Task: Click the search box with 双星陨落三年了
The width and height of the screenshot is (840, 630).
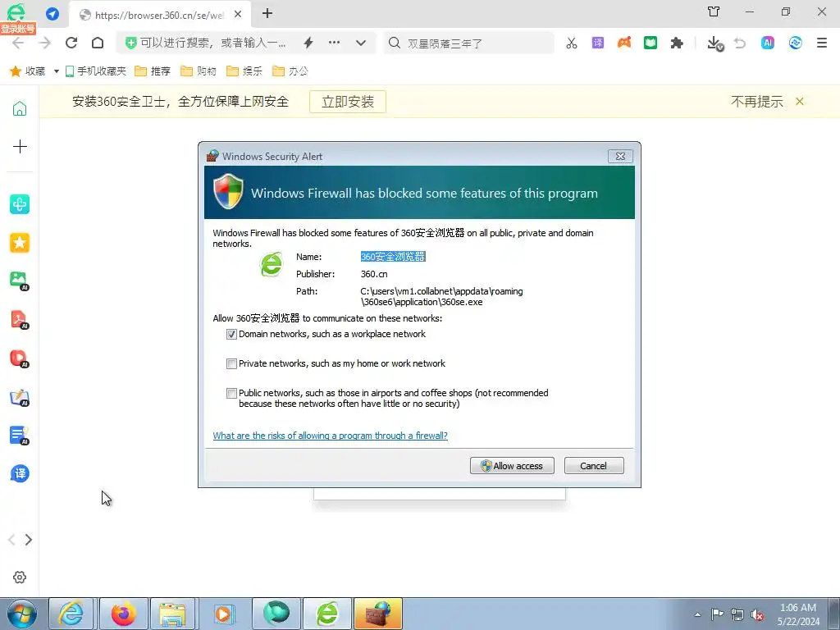Action: 468,43
